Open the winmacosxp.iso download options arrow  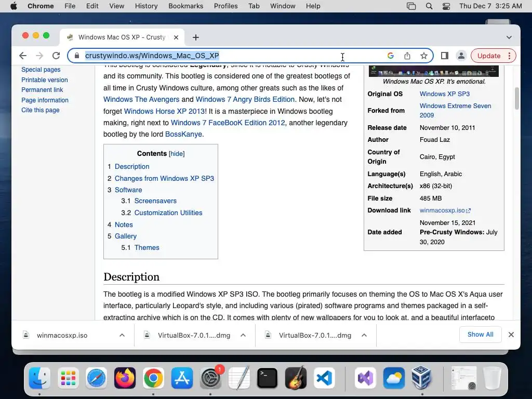(122, 335)
